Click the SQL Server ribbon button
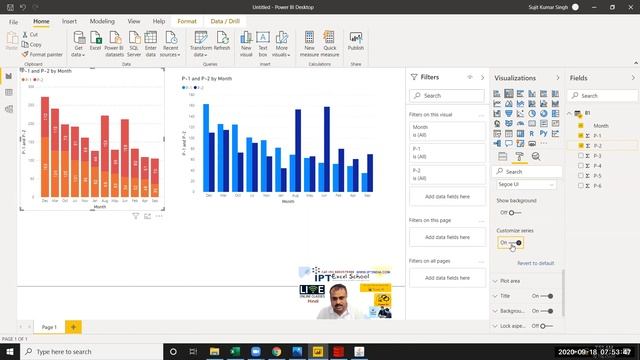This screenshot has height=360, width=640. pos(134,44)
